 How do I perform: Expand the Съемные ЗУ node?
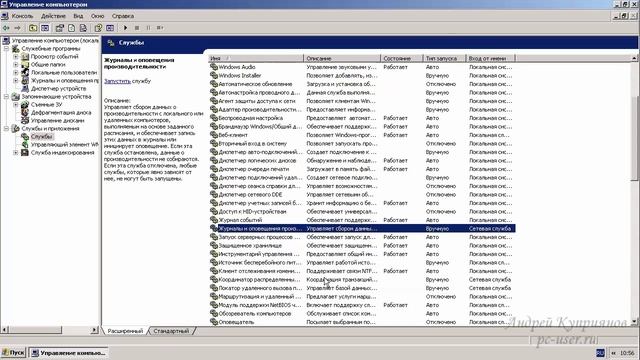pyautogui.click(x=16, y=104)
